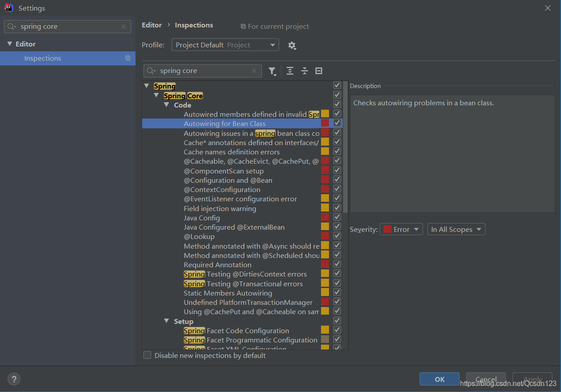Expand all inspections with expand-all icon
The width and height of the screenshot is (561, 392).
[290, 71]
